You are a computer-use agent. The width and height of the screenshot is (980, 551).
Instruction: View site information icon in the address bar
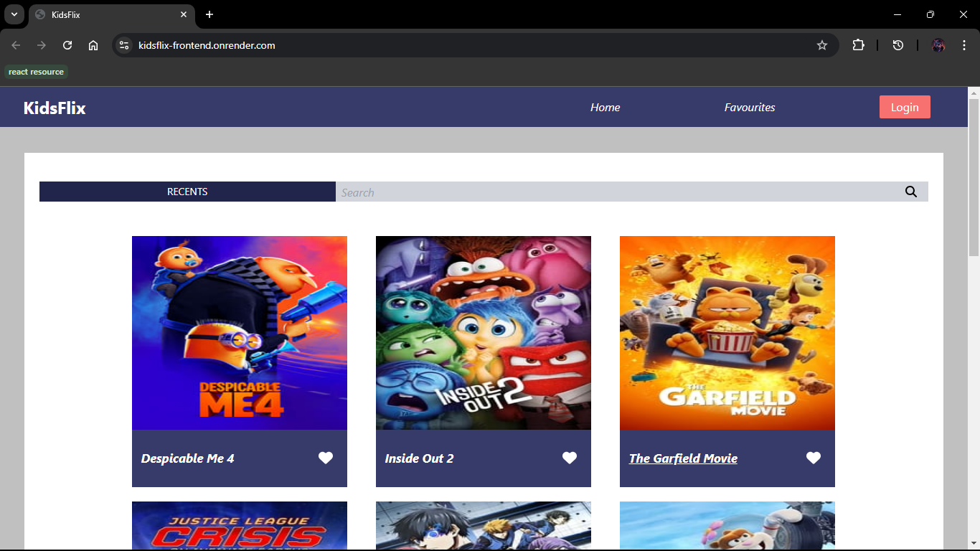(124, 45)
